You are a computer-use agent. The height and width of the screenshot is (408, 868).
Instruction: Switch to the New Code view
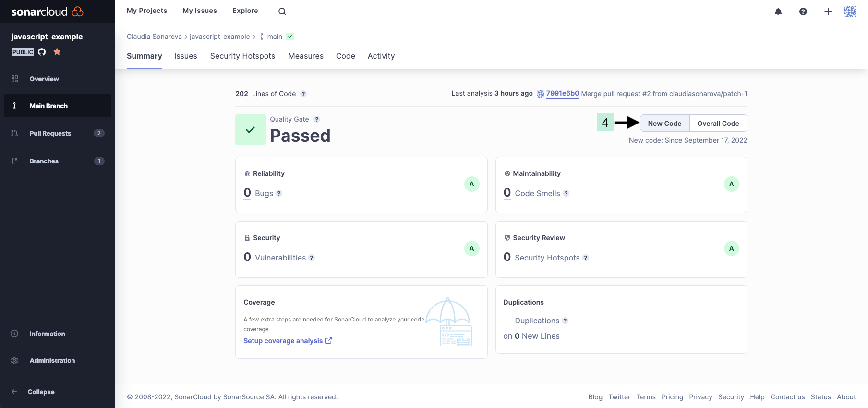tap(664, 124)
